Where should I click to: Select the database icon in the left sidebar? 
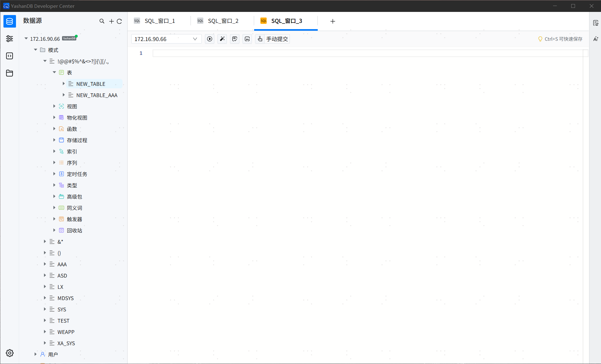pyautogui.click(x=9, y=21)
